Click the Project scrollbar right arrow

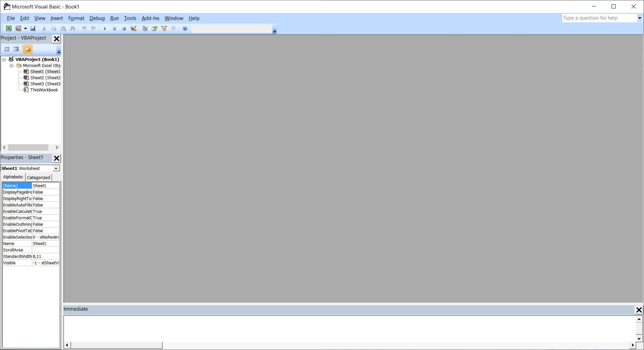pyautogui.click(x=57, y=147)
